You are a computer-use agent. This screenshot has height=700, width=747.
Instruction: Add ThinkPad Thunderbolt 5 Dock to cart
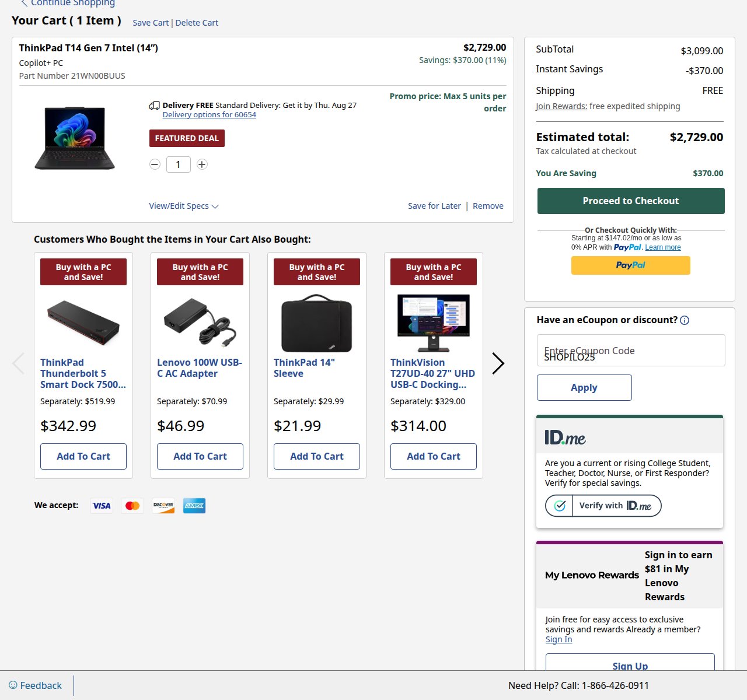pos(83,456)
